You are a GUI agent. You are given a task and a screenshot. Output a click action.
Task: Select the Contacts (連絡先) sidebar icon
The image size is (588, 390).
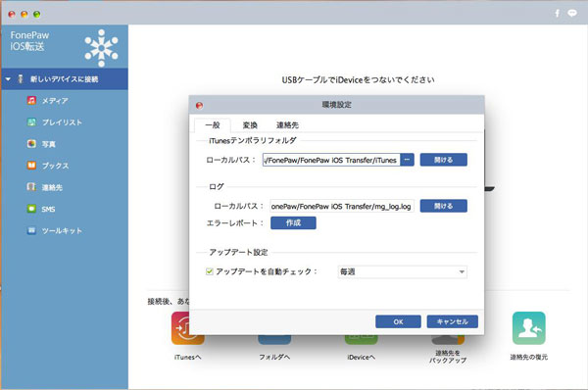(x=31, y=187)
